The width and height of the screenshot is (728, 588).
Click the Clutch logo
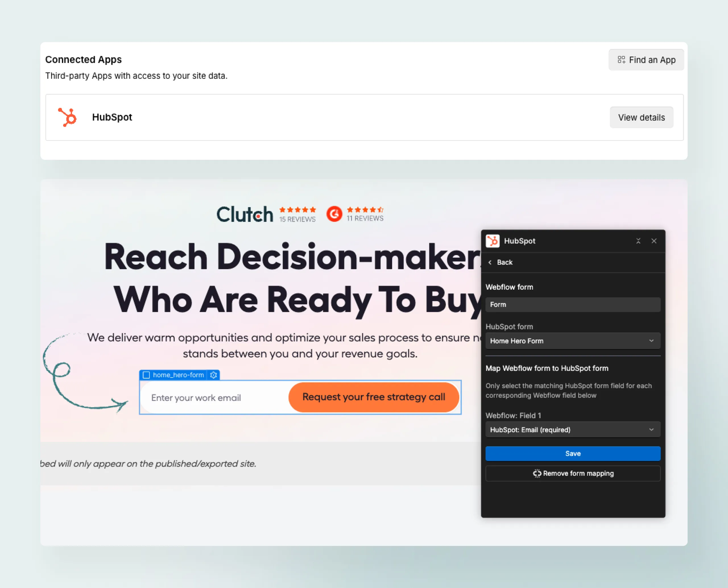(x=245, y=214)
